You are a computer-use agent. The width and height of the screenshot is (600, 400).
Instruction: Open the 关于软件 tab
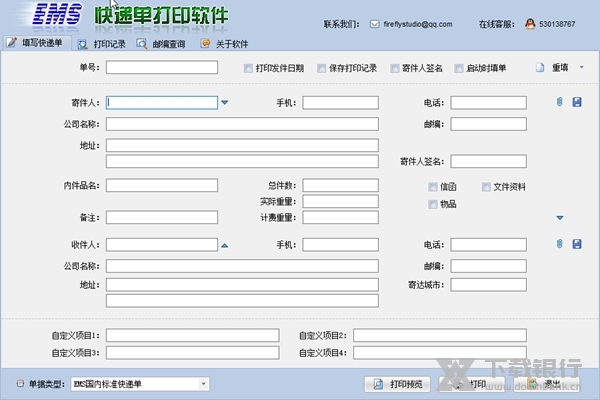tap(225, 44)
